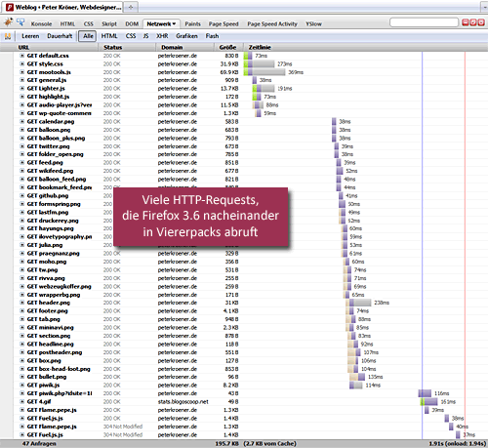Open the Skript panel

(x=109, y=23)
